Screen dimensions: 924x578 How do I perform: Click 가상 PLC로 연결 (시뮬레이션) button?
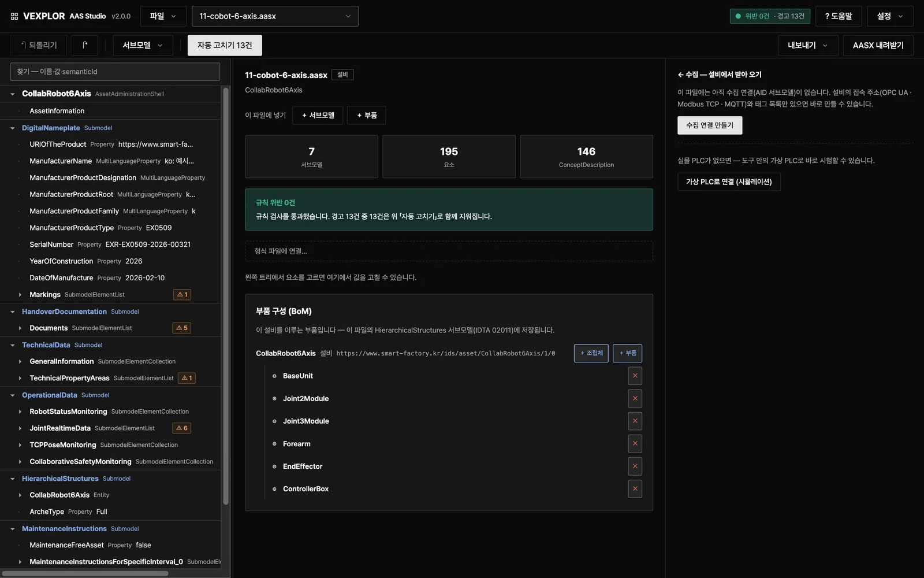click(729, 181)
